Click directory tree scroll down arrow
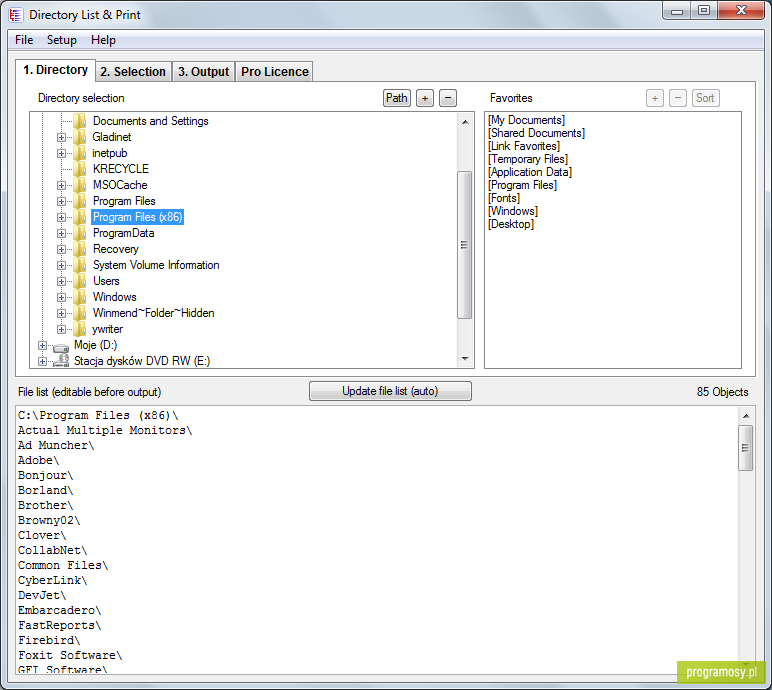Screen dimensions: 772x690 click(465, 359)
